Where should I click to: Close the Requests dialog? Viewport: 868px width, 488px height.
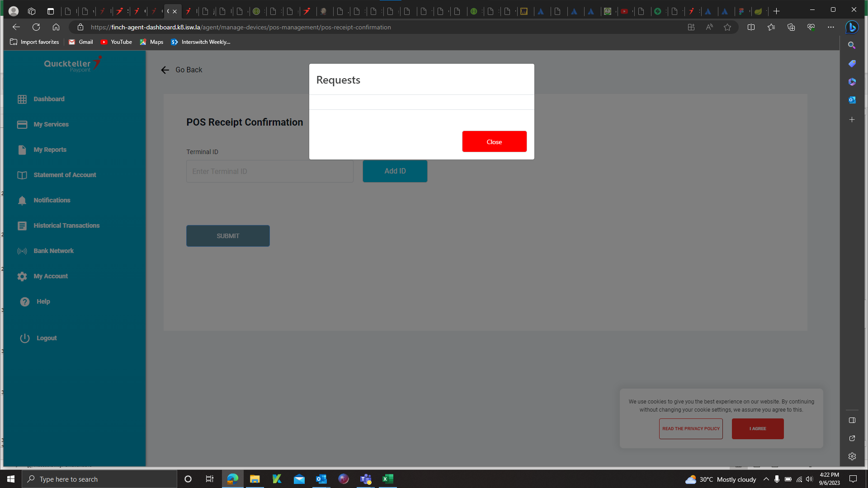point(494,142)
